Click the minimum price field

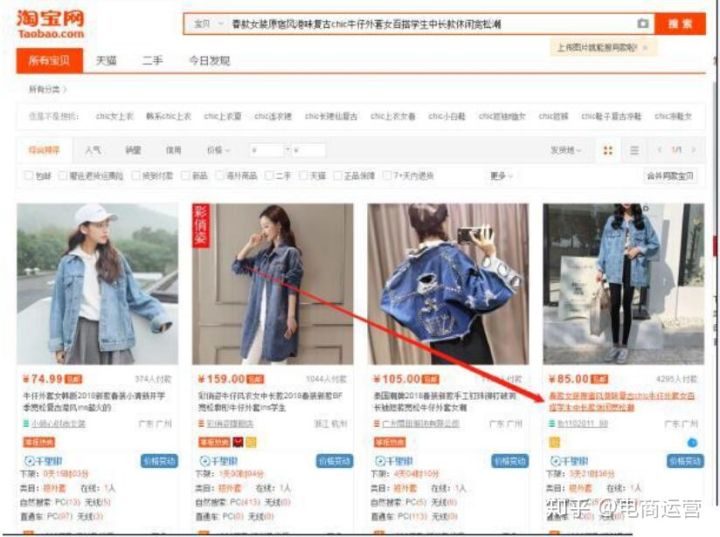[x=267, y=150]
